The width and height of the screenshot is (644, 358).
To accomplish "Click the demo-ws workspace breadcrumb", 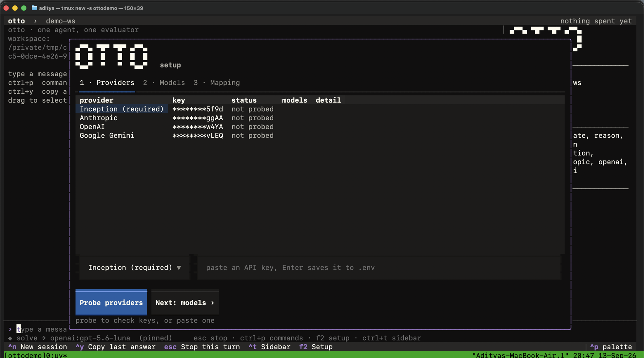I will tap(61, 21).
